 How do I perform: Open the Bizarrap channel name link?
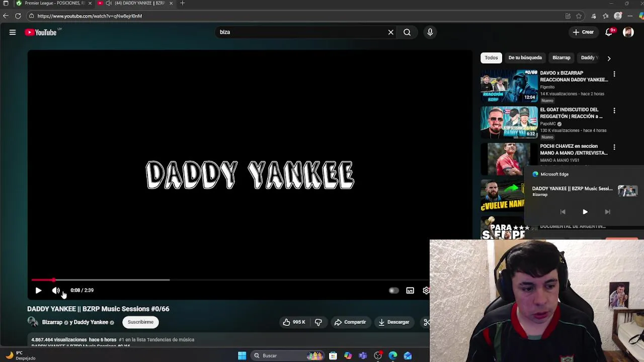pyautogui.click(x=52, y=322)
